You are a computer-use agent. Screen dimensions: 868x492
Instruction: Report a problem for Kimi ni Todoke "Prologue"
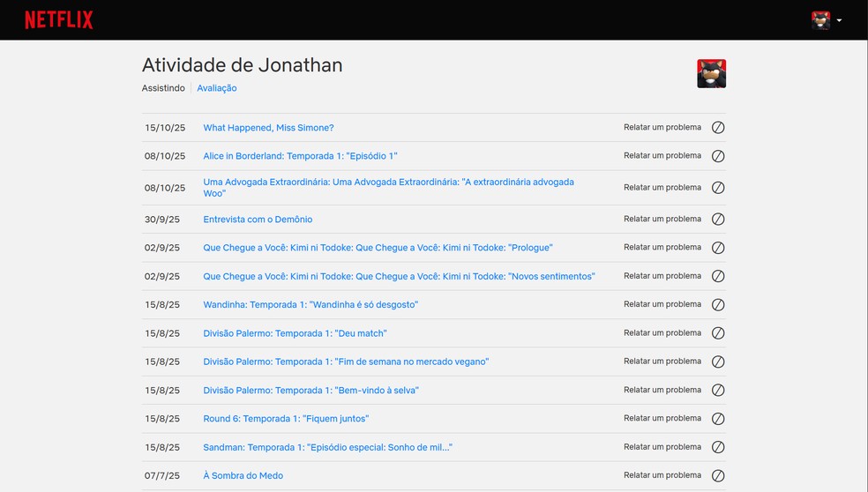(x=662, y=248)
